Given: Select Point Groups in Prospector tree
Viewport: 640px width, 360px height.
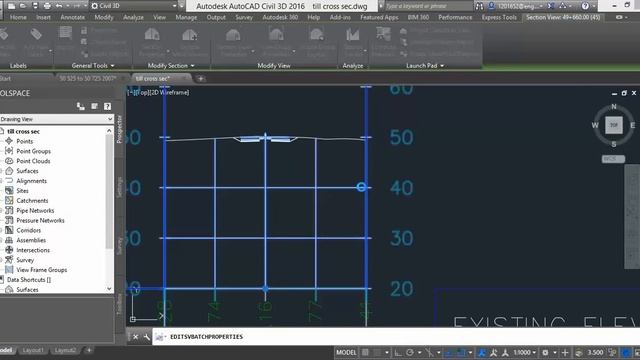Looking at the screenshot, I should click(33, 151).
